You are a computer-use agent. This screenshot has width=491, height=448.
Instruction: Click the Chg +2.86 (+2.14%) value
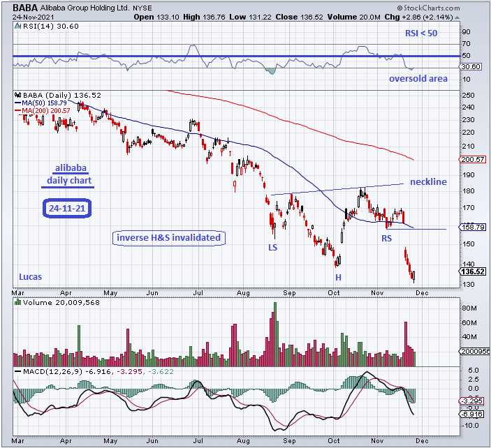pyautogui.click(x=418, y=17)
